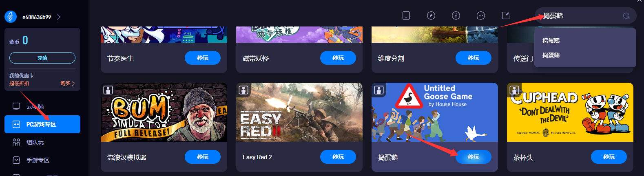
Task: Click the multiplayer badge on Cuphead thumbnail
Action: (515, 90)
